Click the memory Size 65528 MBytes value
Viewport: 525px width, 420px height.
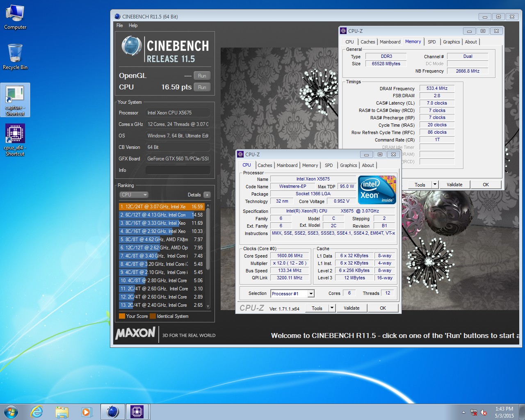(x=386, y=64)
